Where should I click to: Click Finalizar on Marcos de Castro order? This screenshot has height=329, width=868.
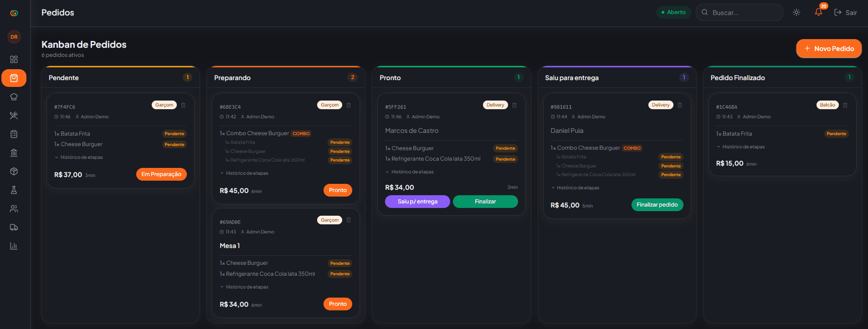(x=485, y=202)
